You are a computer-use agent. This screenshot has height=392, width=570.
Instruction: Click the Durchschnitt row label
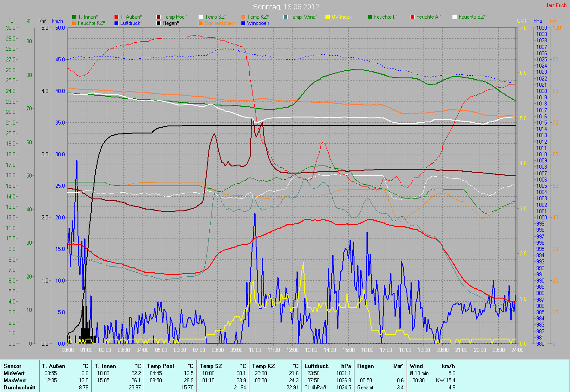(18, 388)
